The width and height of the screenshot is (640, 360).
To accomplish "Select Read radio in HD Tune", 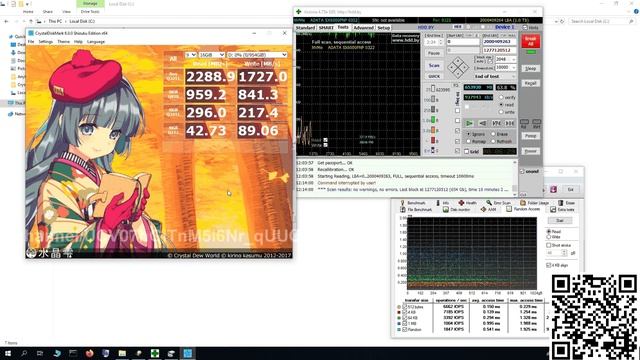I will tap(549, 231).
